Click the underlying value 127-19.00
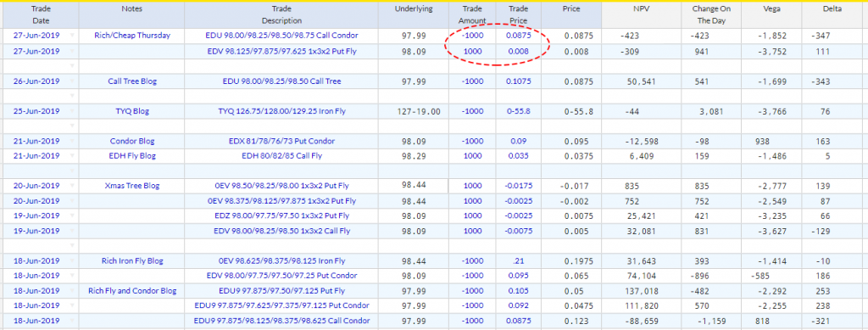The height and width of the screenshot is (330, 868). tap(419, 111)
